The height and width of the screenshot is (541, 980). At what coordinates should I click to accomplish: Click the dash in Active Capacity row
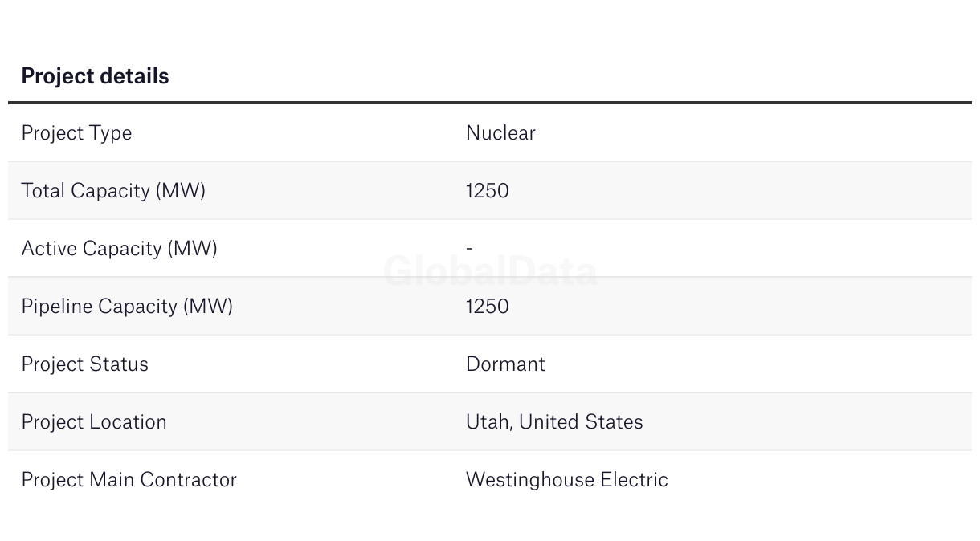469,249
